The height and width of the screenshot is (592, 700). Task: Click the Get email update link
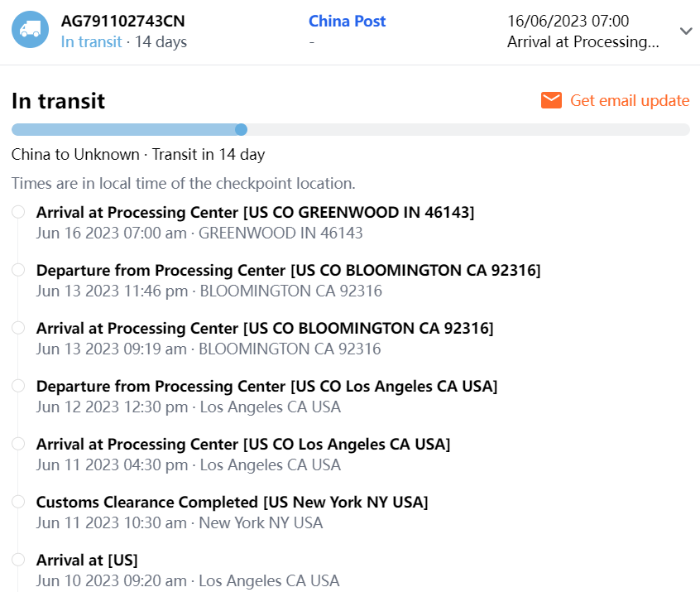629,100
